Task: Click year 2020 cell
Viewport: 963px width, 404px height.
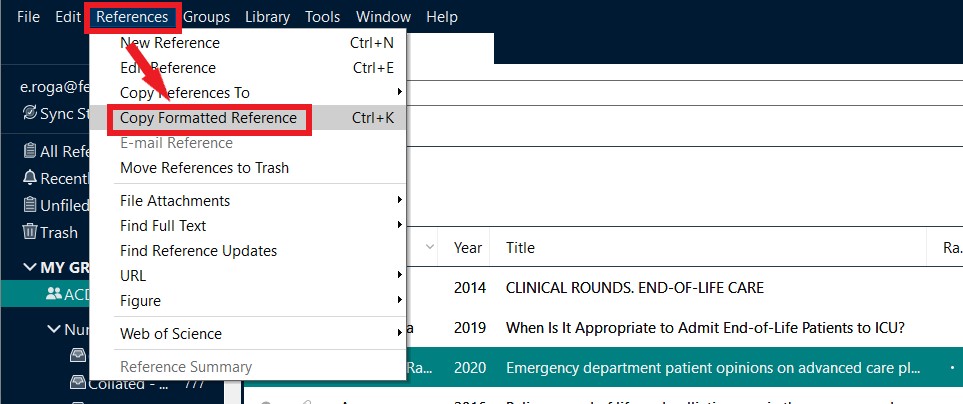Action: [x=470, y=368]
